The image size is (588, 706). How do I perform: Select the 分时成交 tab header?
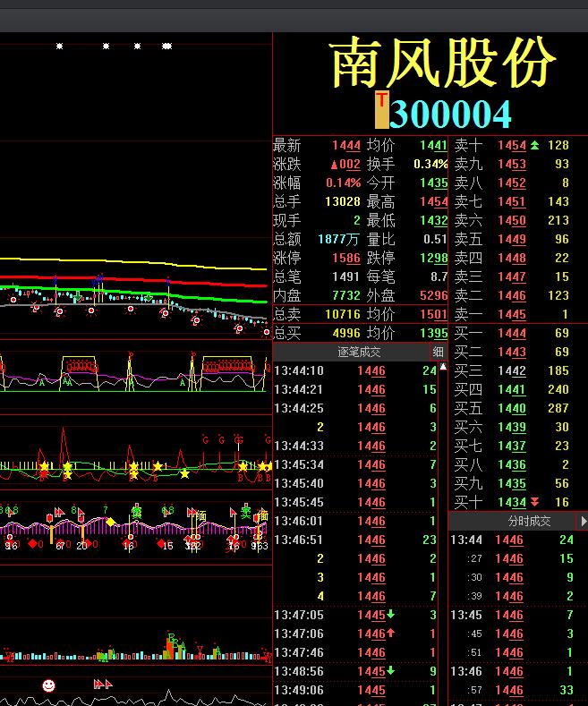(x=529, y=521)
